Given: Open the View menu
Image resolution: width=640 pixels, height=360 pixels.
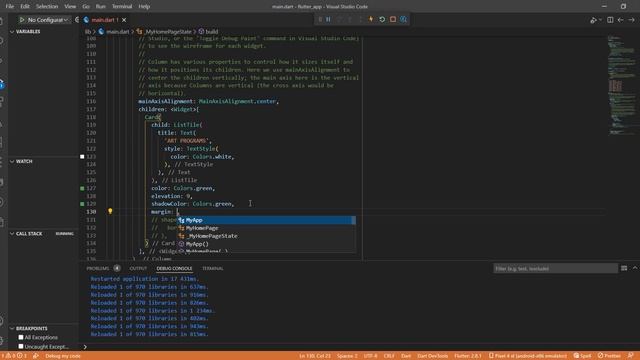Looking at the screenshot, I should 70,7.
